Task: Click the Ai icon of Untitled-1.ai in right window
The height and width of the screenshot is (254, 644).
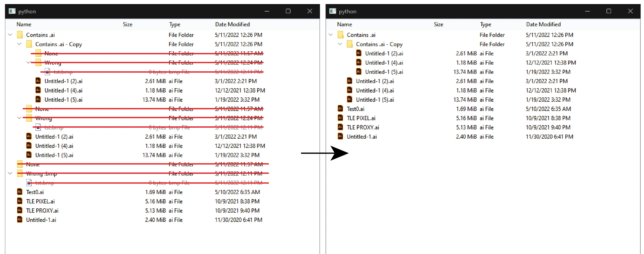Action: [340, 136]
